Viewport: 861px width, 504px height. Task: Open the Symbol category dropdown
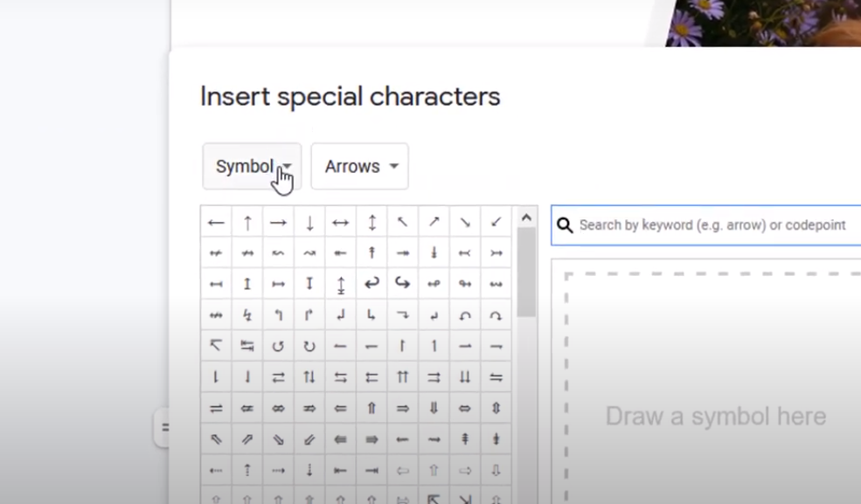pos(252,166)
